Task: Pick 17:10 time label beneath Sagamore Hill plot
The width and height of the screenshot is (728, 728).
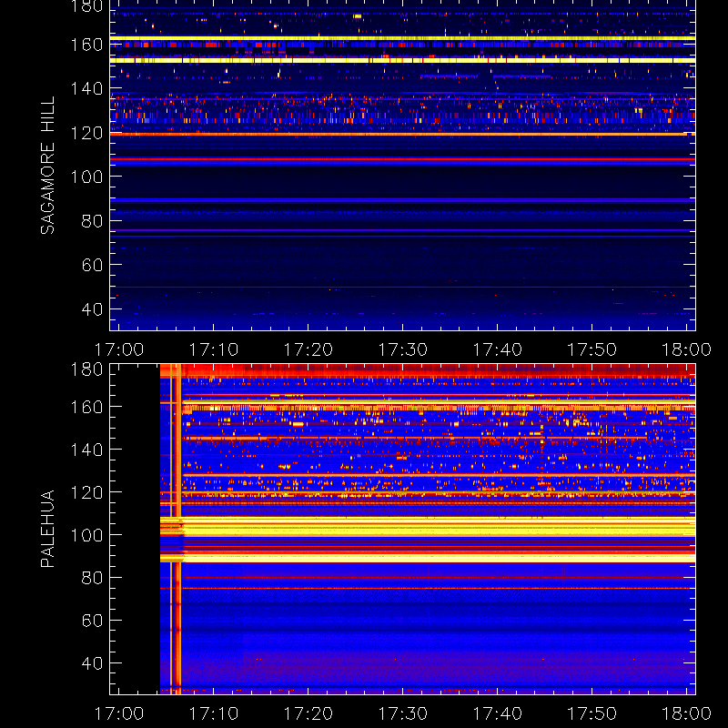Action: 214,349
